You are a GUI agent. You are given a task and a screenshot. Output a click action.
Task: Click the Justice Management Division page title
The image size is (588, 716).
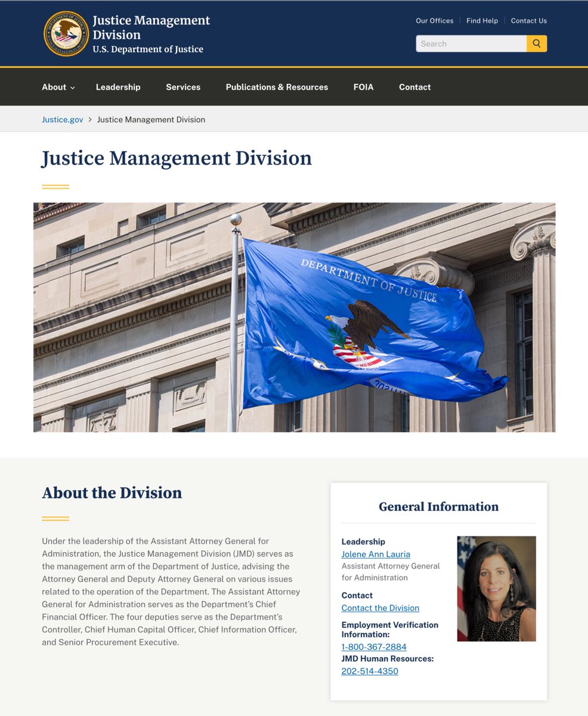pyautogui.click(x=177, y=158)
